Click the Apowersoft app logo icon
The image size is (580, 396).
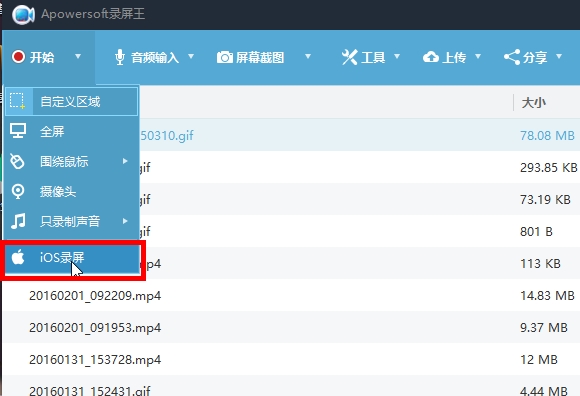[x=23, y=15]
